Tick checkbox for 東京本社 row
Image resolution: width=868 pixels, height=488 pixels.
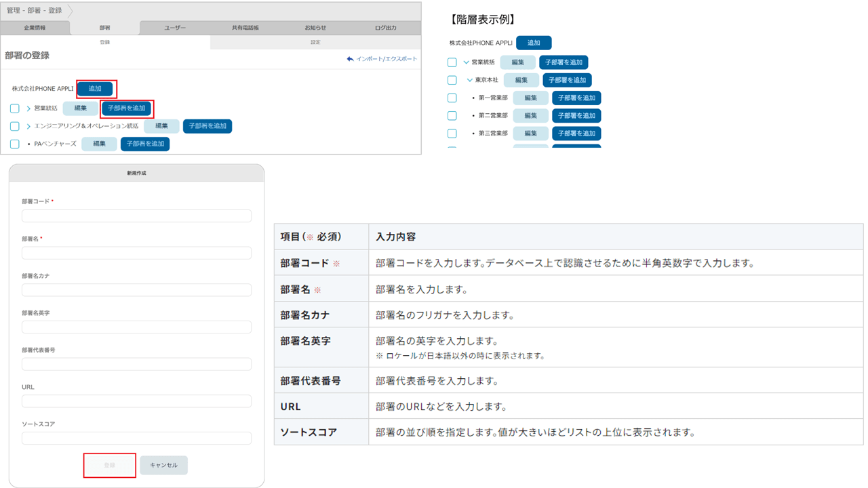tap(452, 80)
